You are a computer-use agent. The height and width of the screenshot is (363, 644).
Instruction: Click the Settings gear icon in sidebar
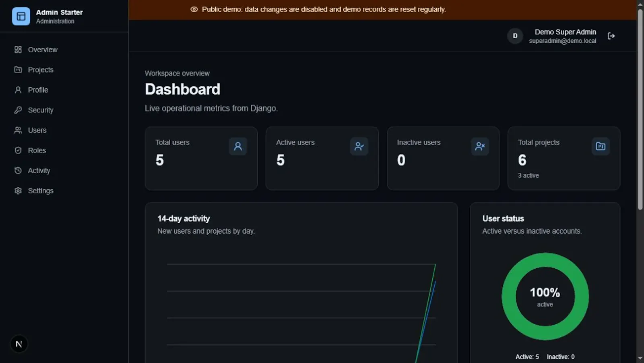[18, 191]
